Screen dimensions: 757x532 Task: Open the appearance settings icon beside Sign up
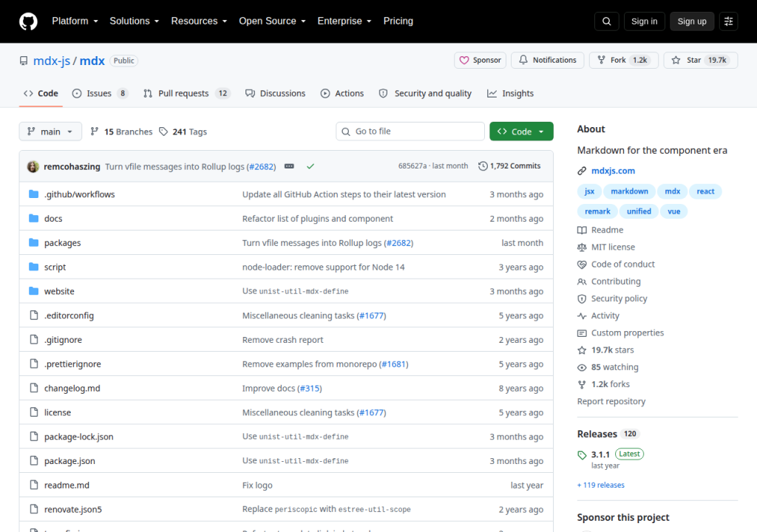point(728,21)
